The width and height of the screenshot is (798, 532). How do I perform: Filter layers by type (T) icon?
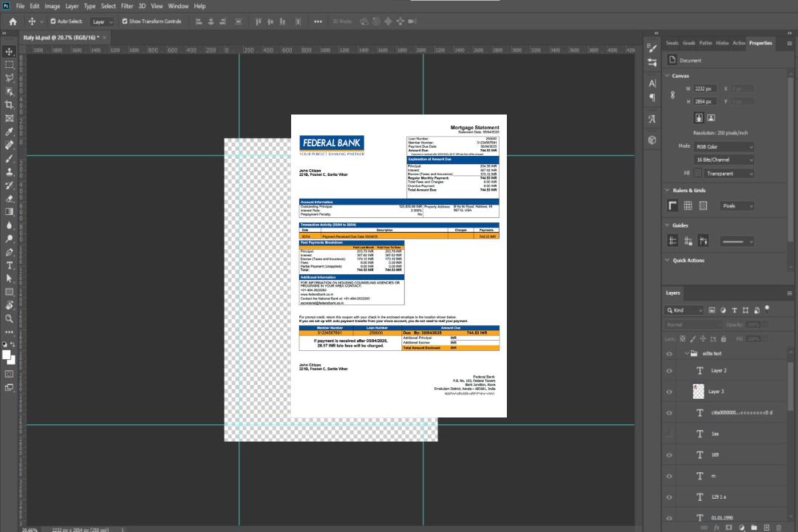pos(734,310)
